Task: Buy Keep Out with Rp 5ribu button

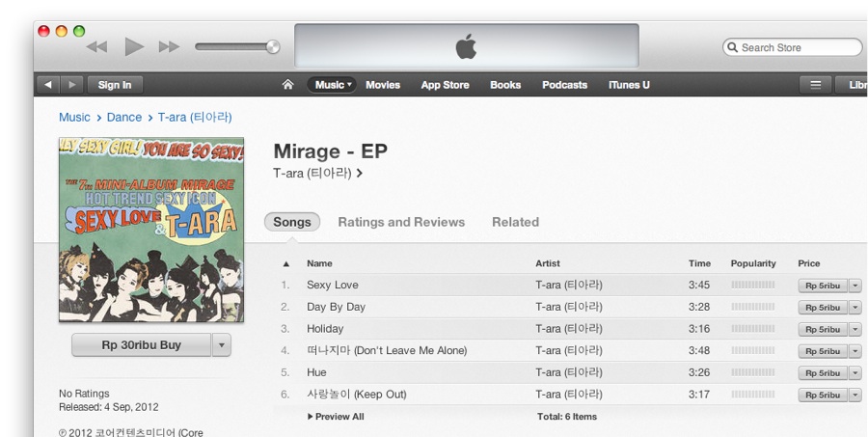Action: 823,395
